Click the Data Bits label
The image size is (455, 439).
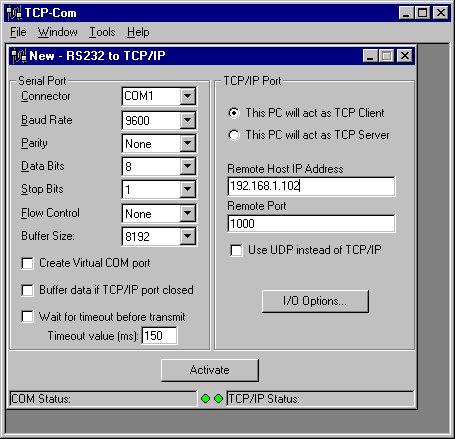43,166
